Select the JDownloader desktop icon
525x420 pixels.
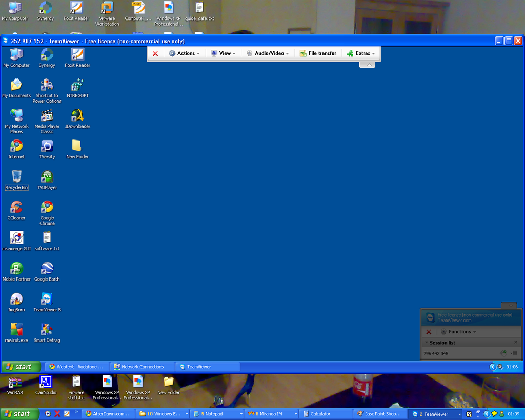[x=78, y=118]
